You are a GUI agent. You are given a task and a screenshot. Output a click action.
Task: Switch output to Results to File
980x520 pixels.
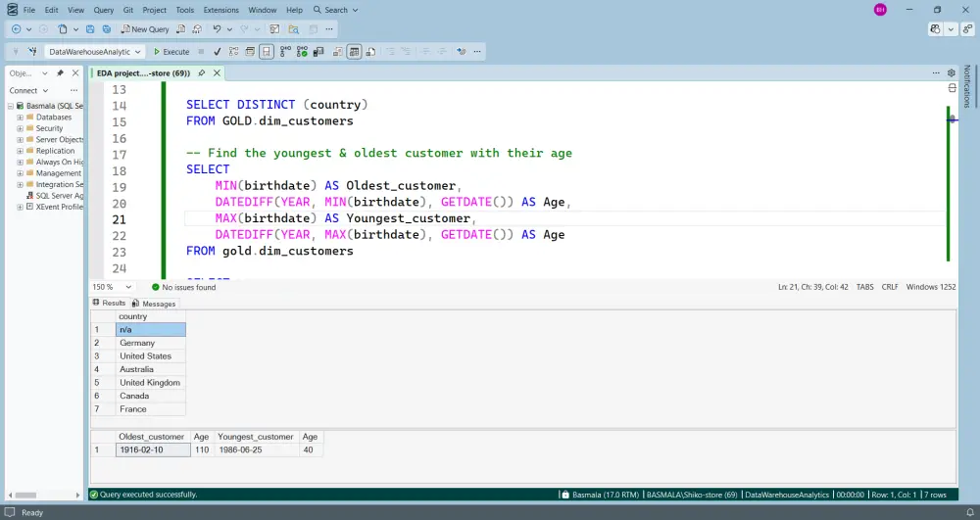coord(370,52)
